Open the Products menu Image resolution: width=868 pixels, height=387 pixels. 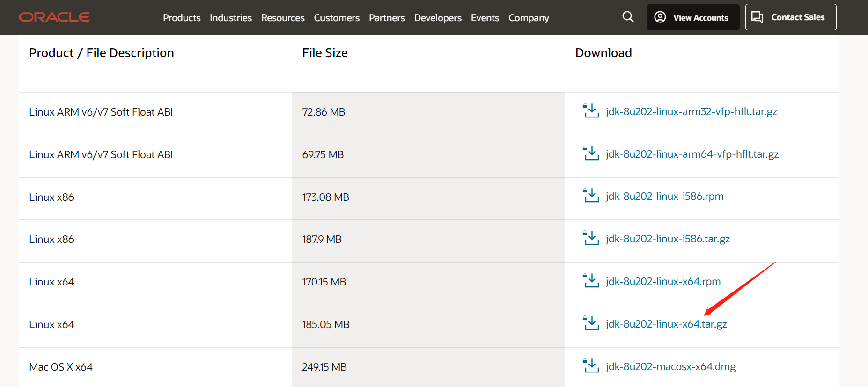(182, 18)
